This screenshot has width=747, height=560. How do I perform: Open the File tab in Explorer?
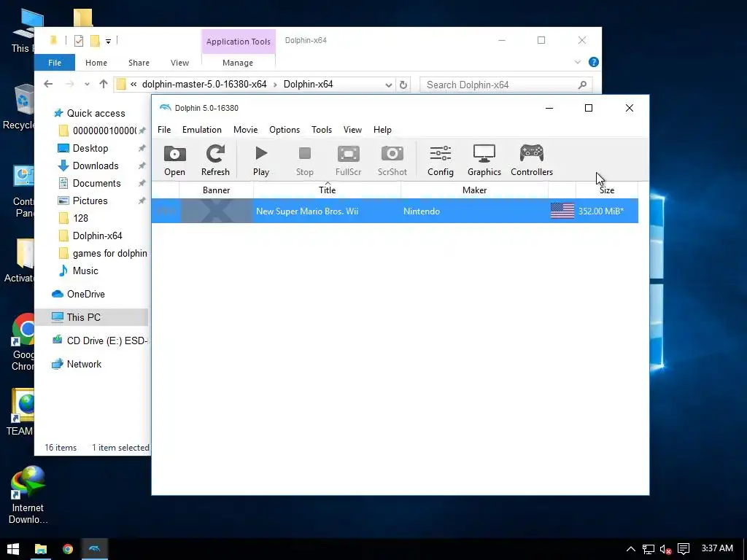tap(55, 63)
